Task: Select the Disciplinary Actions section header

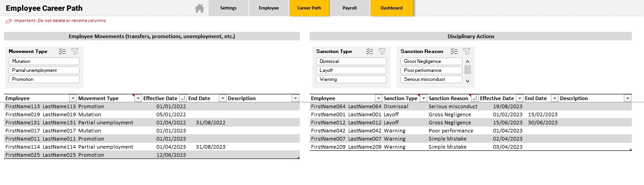Action: point(471,36)
